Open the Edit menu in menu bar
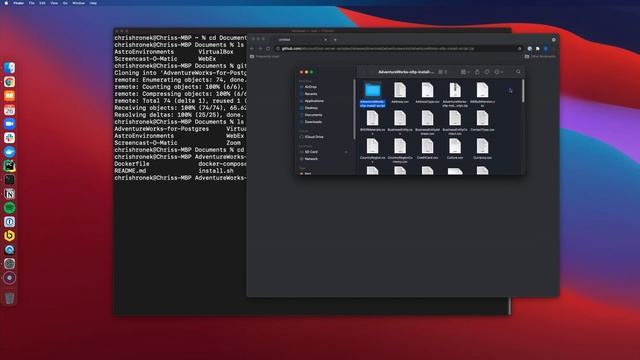The width and height of the screenshot is (640, 360). (42, 3)
